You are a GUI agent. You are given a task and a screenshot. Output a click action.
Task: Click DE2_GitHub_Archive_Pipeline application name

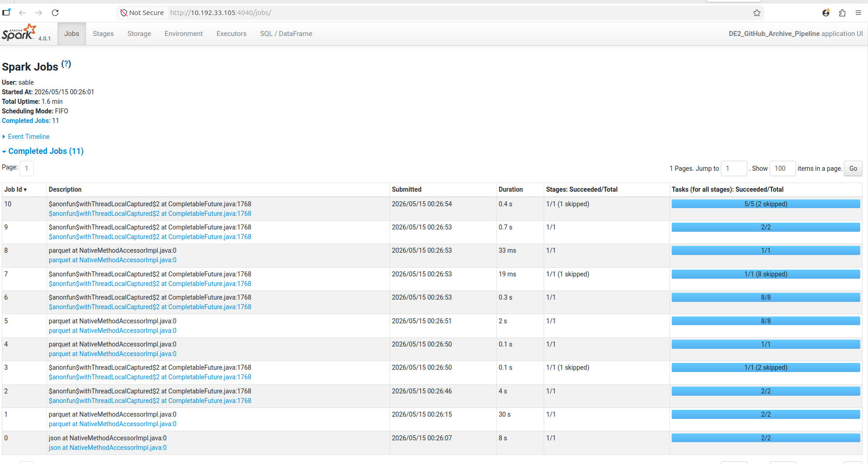click(x=774, y=34)
